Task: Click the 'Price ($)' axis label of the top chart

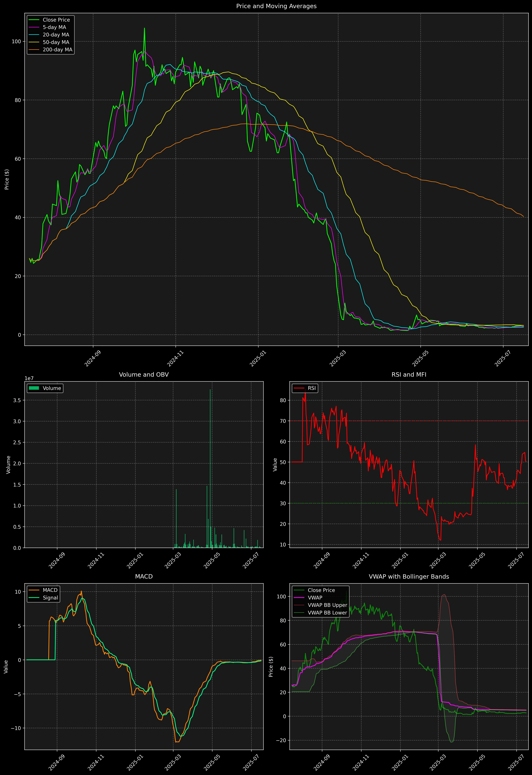Action: tap(7, 179)
